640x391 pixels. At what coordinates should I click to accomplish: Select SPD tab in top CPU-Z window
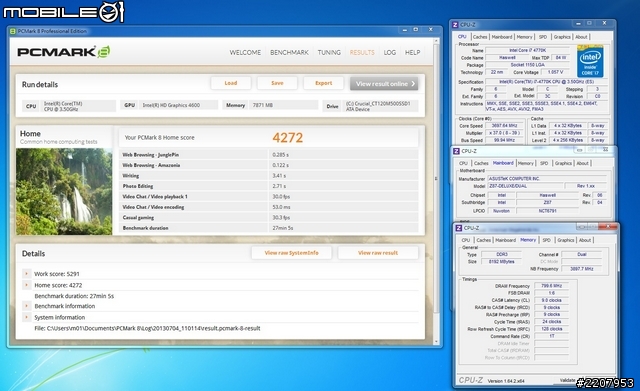[x=543, y=37]
